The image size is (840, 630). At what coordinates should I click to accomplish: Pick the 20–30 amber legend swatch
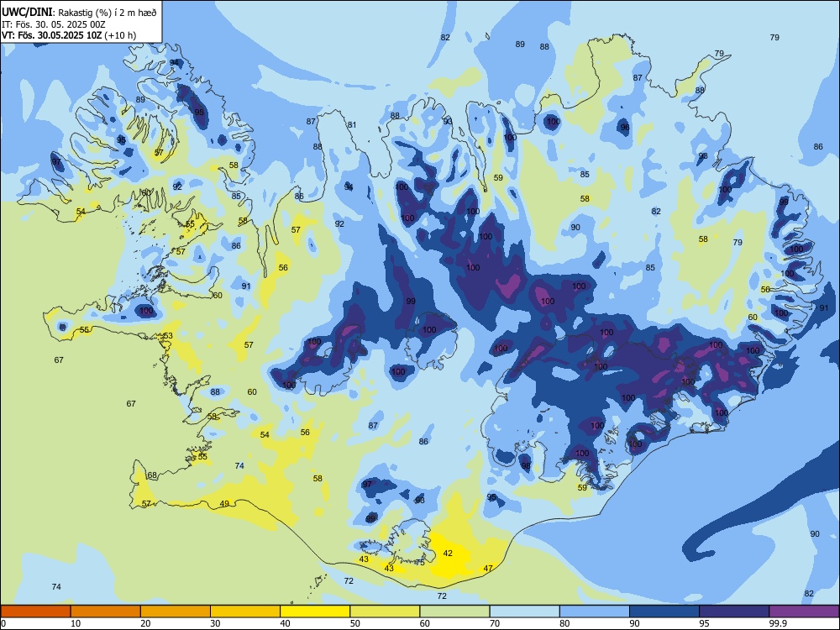tap(176, 612)
